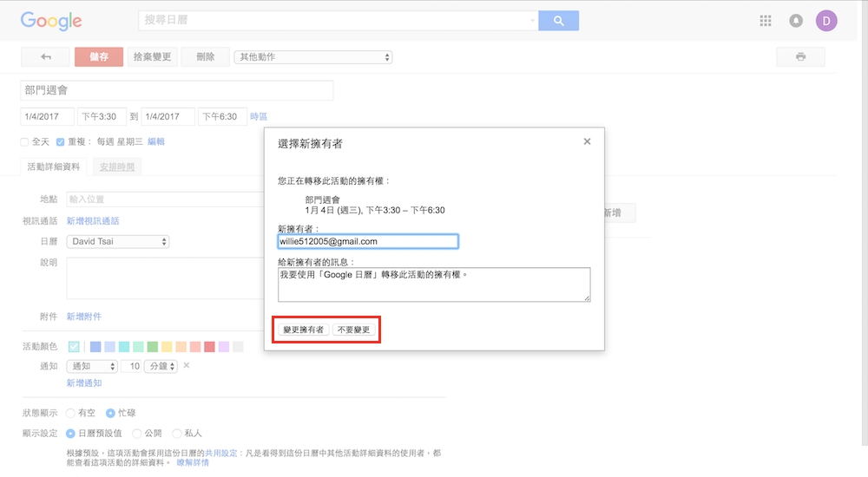Click the Google apps grid icon
868x477 pixels.
(x=765, y=21)
